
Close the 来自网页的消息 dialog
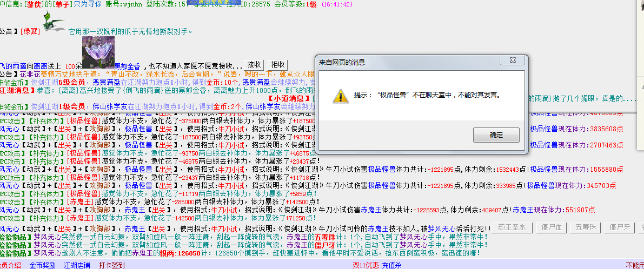pyautogui.click(x=513, y=60)
